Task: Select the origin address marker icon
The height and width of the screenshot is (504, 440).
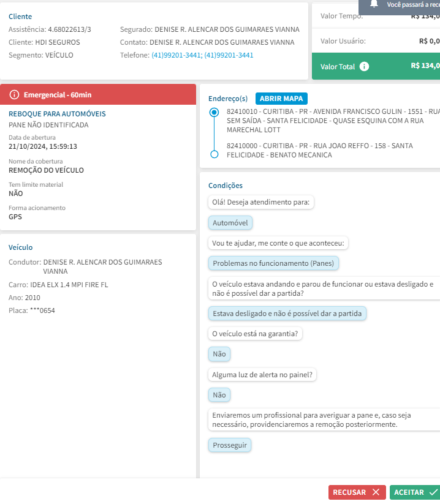Action: coord(214,112)
